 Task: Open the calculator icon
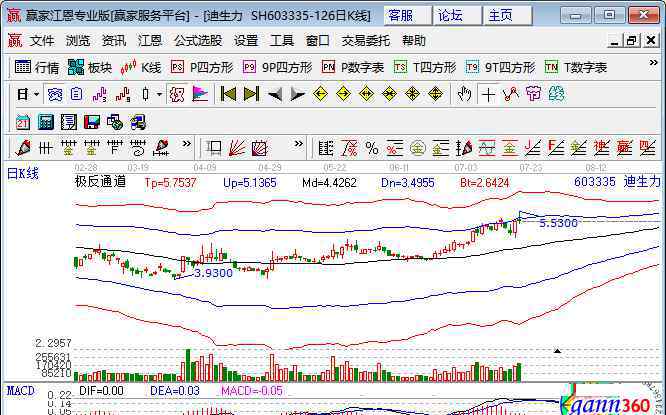pos(46,122)
